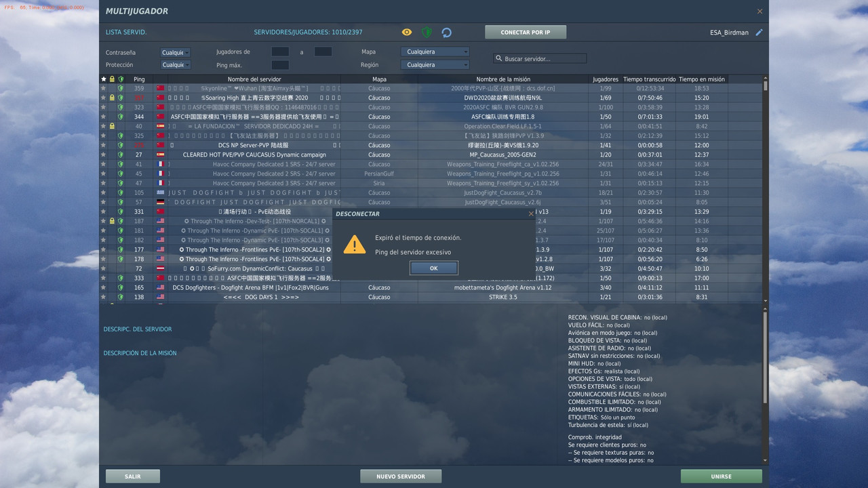Sort by Tiempo en misión column header
Viewport: 868px width, 488px height.
coord(702,79)
